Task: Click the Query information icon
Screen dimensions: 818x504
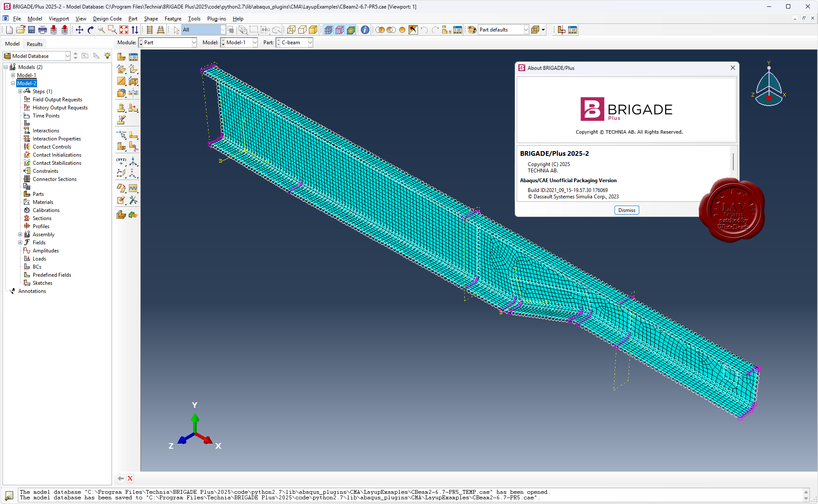Action: tap(365, 30)
